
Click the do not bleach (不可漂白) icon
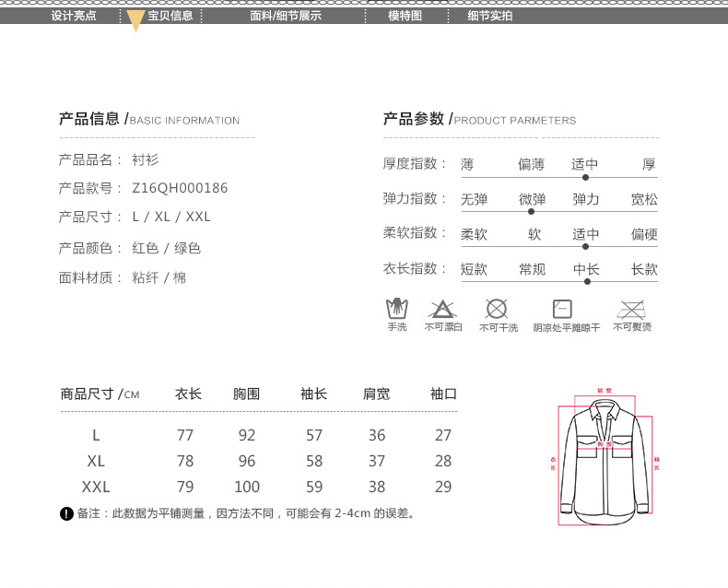click(x=443, y=309)
